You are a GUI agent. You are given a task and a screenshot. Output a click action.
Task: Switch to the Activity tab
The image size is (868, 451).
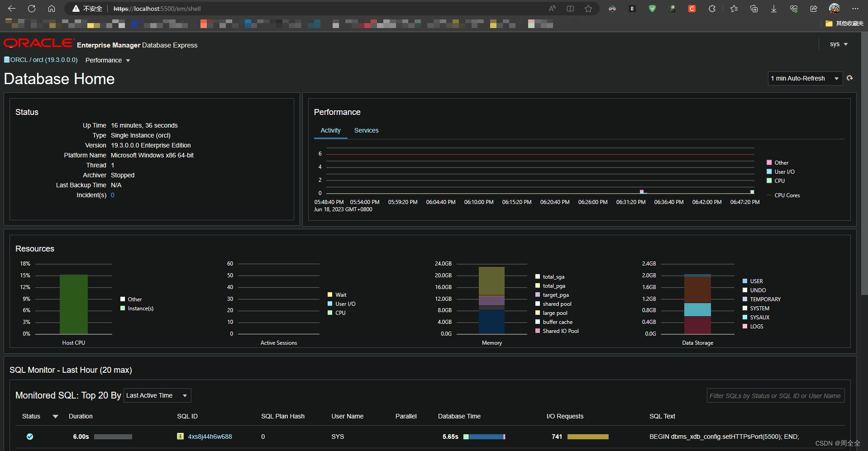(330, 130)
